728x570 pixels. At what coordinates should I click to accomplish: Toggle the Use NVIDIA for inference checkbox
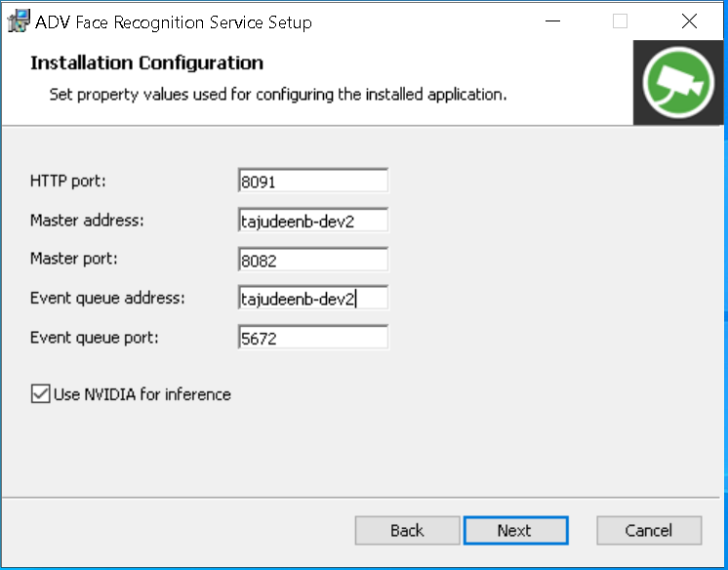tap(40, 394)
